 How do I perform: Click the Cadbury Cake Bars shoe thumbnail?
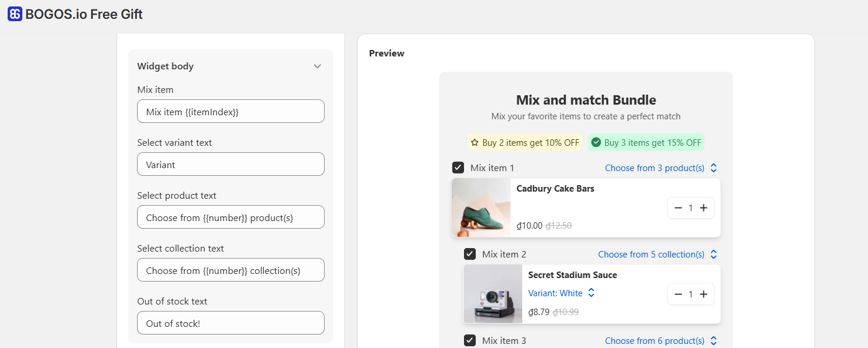pos(481,208)
